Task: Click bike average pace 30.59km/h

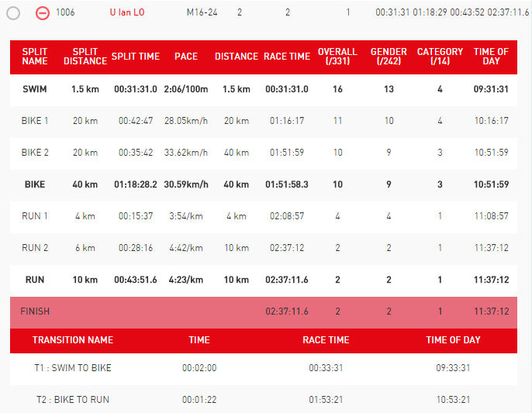Action: pos(186,184)
